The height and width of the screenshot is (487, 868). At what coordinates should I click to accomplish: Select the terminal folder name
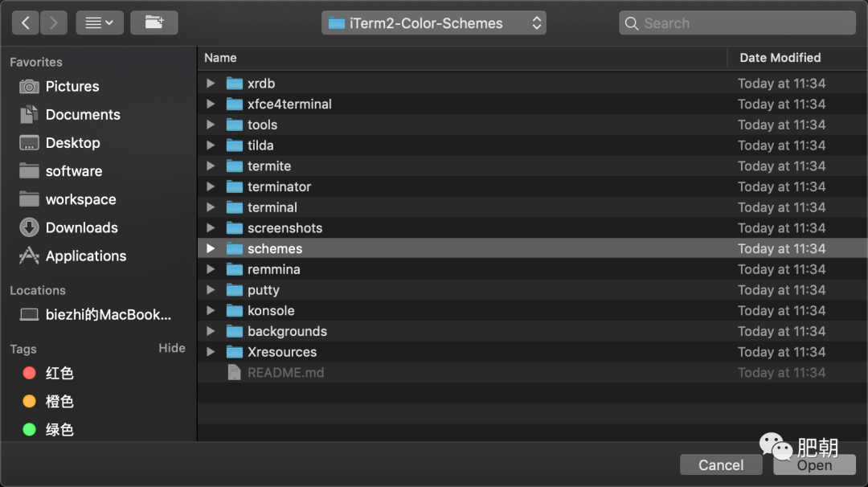[272, 207]
